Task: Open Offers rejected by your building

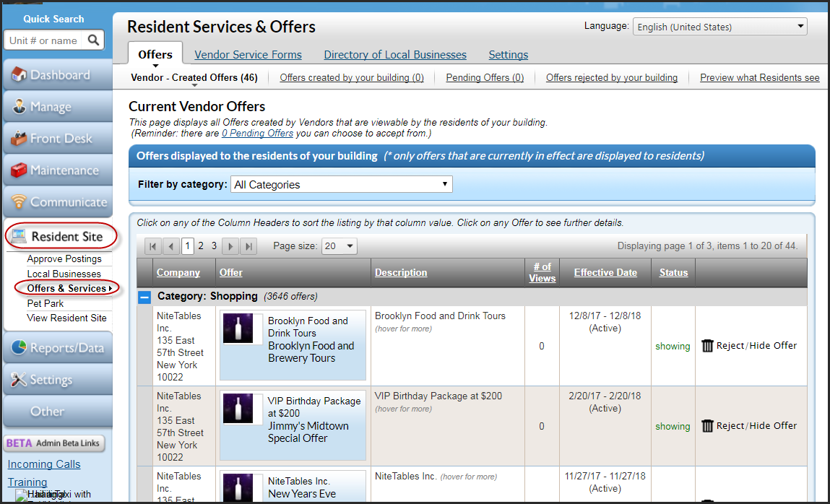Action: click(x=611, y=78)
